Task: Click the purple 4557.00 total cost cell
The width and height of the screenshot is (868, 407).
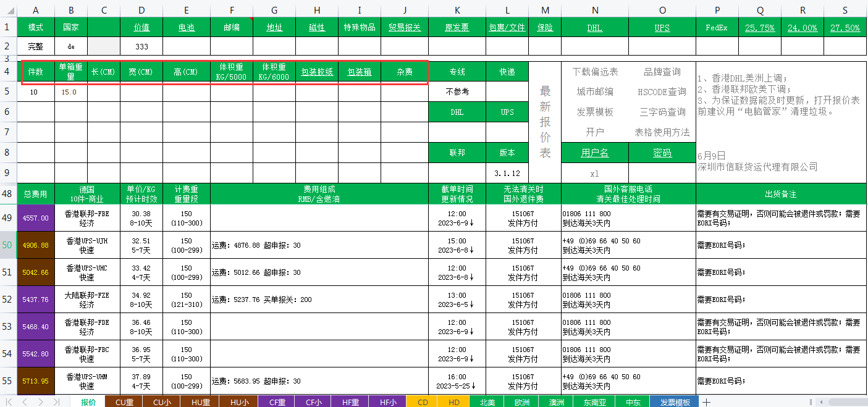Action: (35, 218)
